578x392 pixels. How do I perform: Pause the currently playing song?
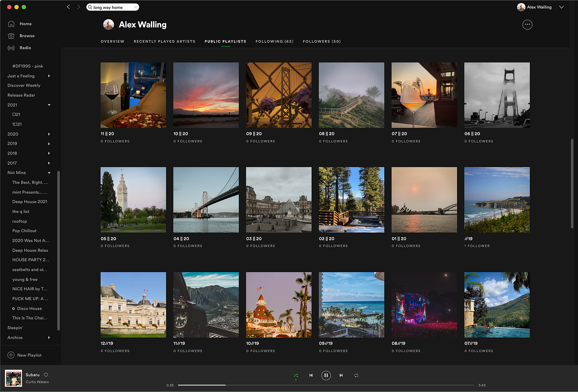click(x=326, y=375)
